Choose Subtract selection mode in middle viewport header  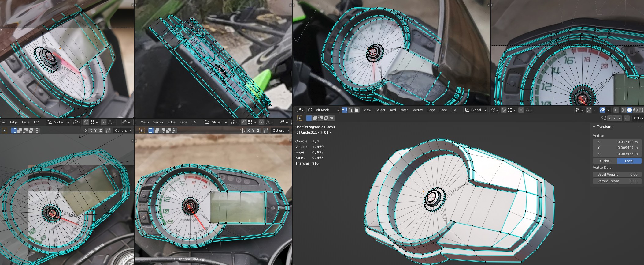(163, 131)
